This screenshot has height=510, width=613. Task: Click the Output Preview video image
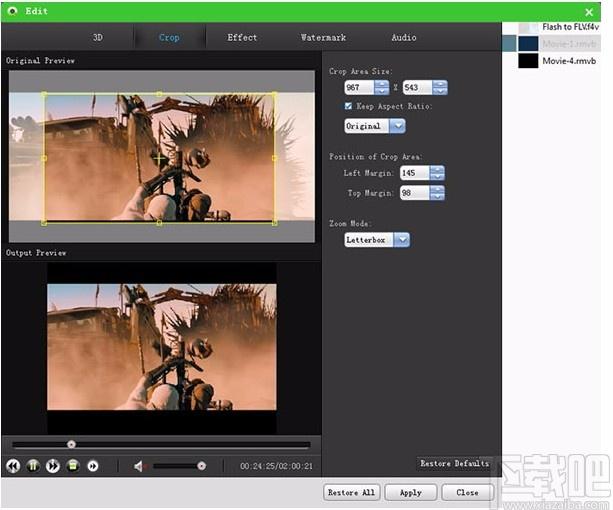(x=162, y=347)
